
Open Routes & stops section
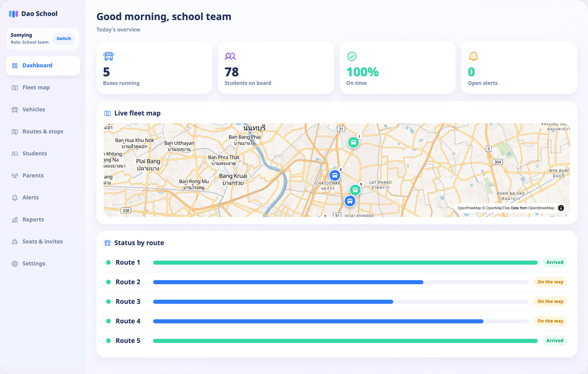43,132
